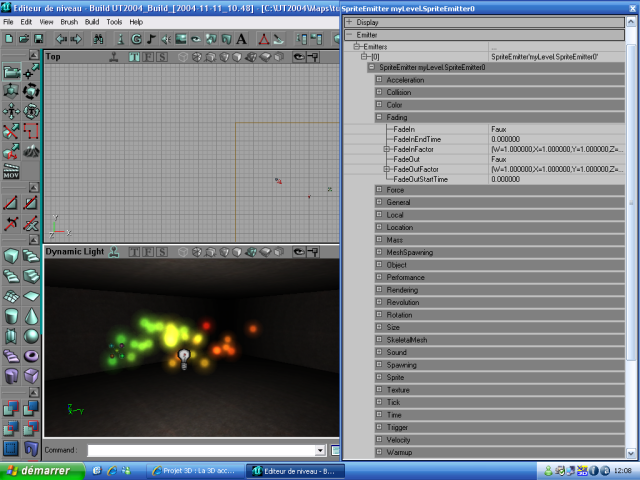Select the Cylinder brush builder
Image resolution: width=640 pixels, height=480 pixels.
pyautogui.click(x=11, y=315)
